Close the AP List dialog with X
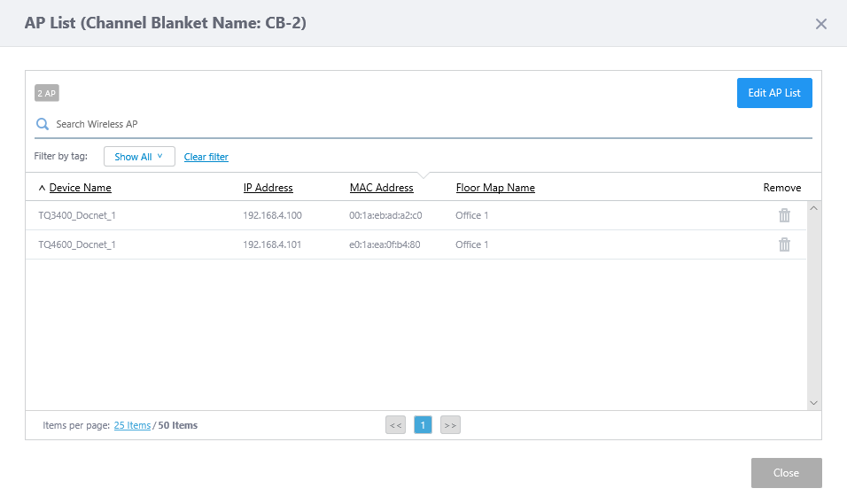The image size is (847, 504). pyautogui.click(x=820, y=24)
